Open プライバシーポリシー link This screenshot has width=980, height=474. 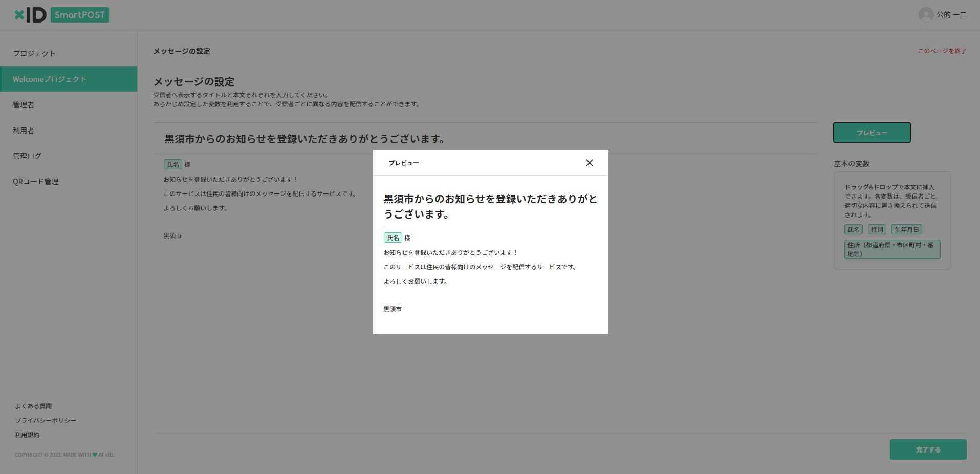click(46, 421)
